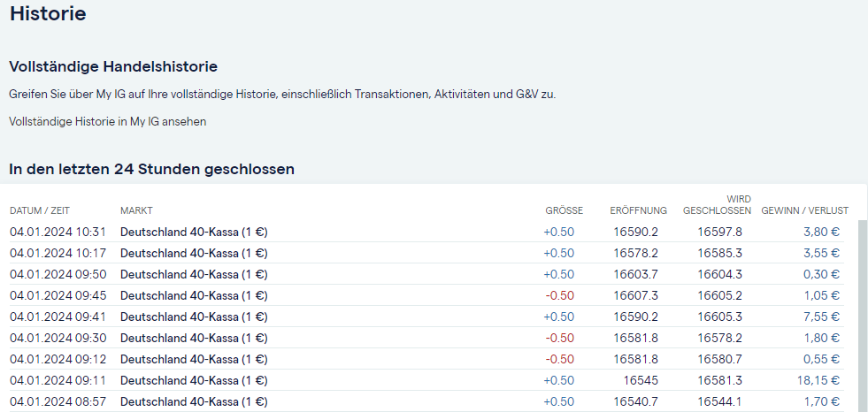868x412 pixels.
Task: Click the 16545 opening price cell
Action: [x=641, y=380]
